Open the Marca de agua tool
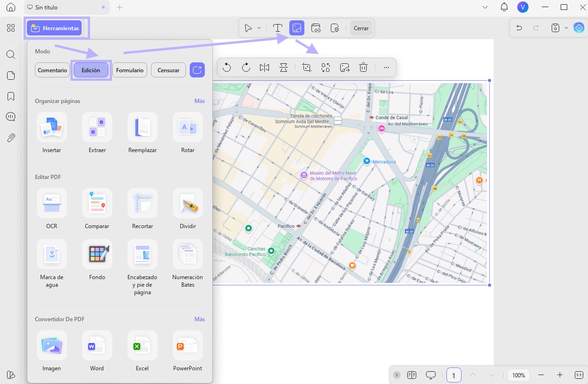The width and height of the screenshot is (588, 384). coord(51,263)
